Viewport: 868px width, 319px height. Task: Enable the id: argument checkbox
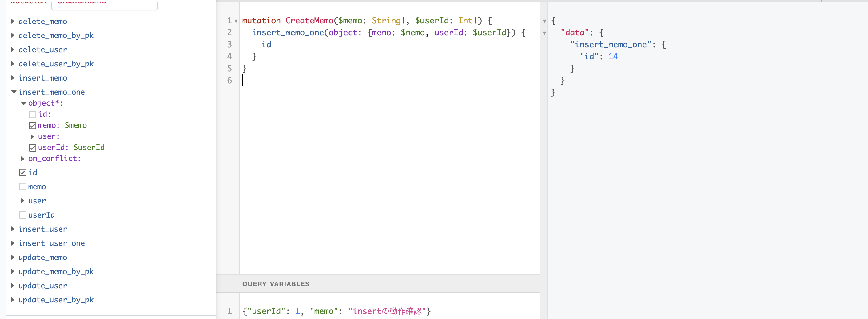pyautogui.click(x=33, y=115)
